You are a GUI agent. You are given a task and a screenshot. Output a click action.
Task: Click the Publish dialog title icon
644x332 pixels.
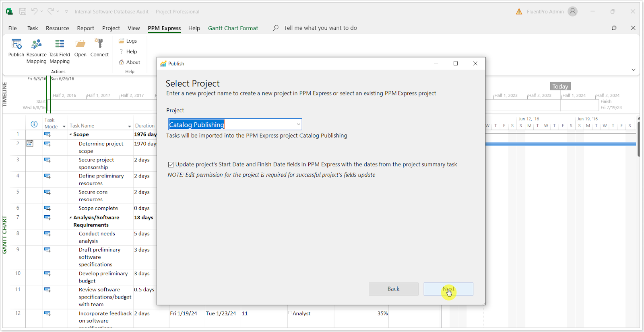point(163,64)
